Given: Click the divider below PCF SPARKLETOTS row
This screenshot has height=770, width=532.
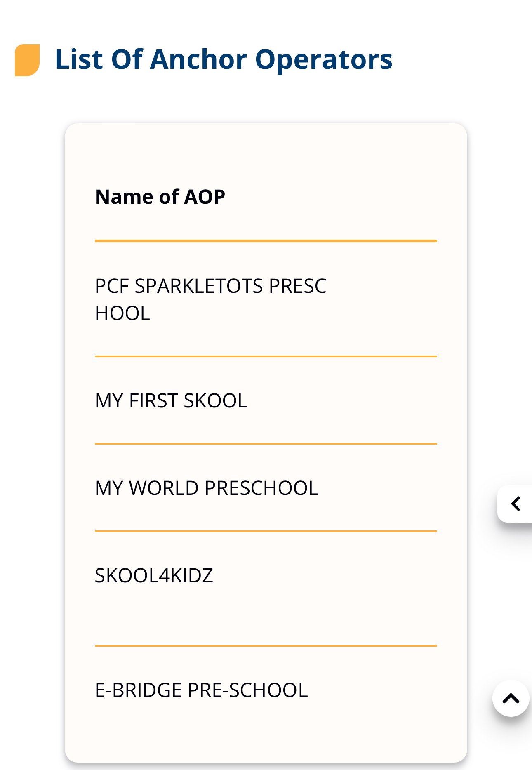Looking at the screenshot, I should point(266,356).
